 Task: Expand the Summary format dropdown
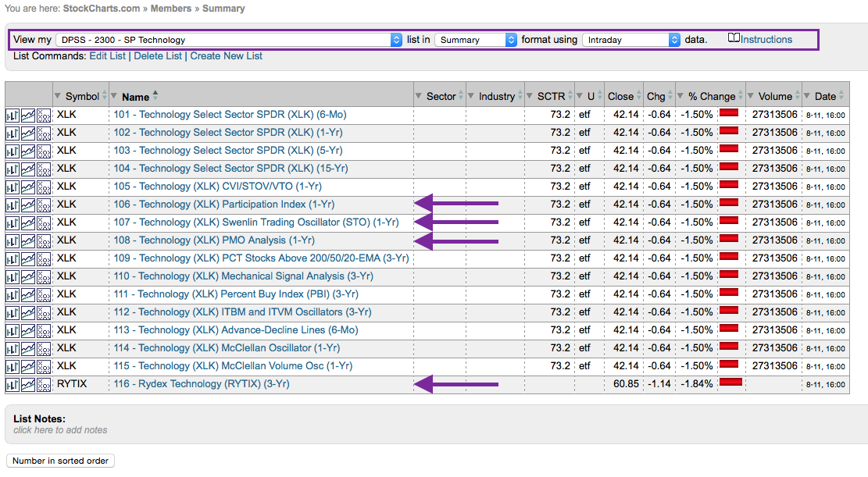pos(476,40)
